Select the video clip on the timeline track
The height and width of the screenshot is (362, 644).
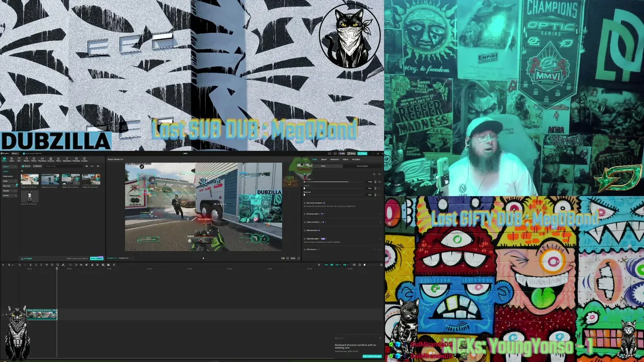point(42,314)
